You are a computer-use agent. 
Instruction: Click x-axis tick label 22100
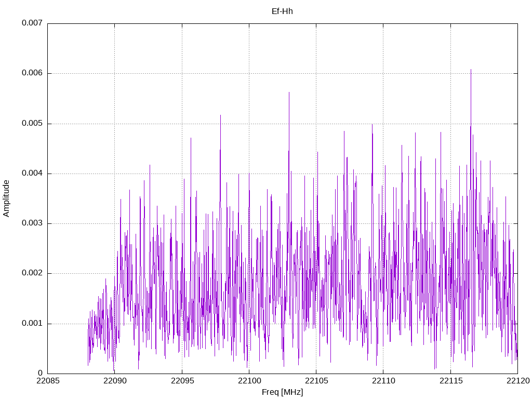click(249, 381)
